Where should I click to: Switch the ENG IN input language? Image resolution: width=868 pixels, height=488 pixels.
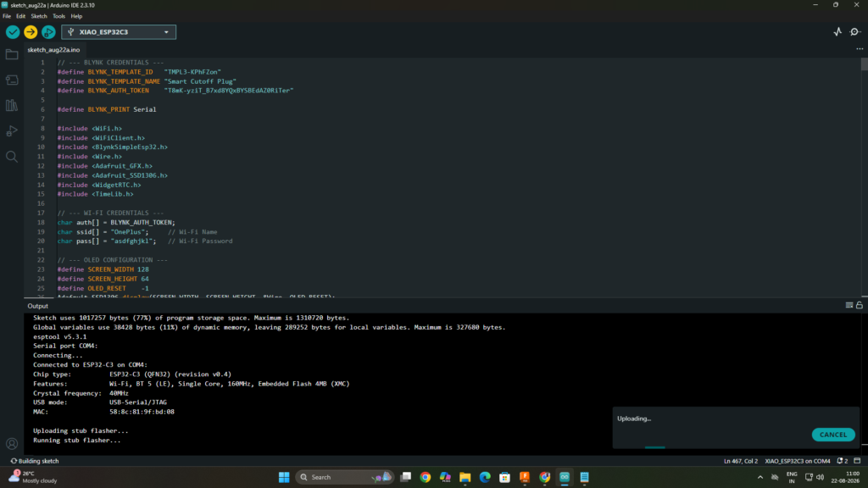pos(792,477)
